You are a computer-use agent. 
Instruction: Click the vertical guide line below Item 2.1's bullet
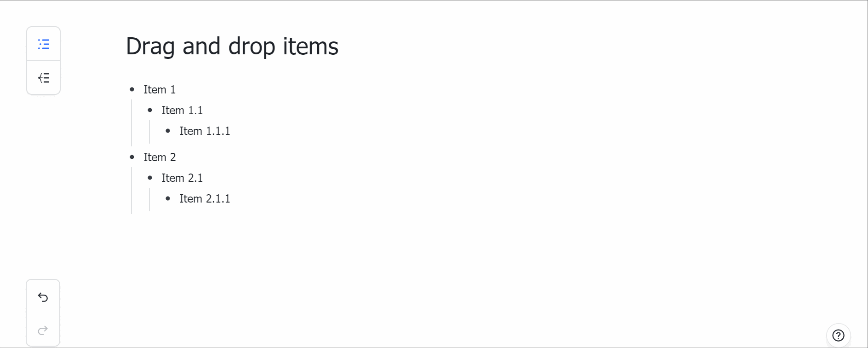[149, 199]
